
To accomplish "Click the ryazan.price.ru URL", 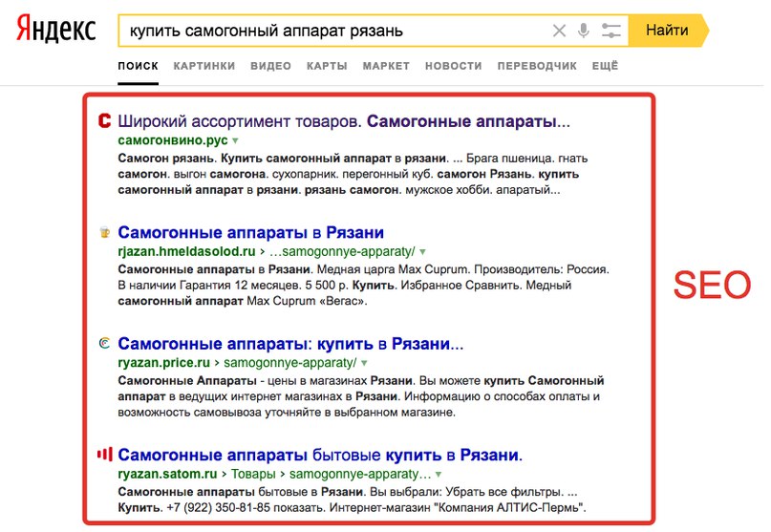I will coord(163,363).
